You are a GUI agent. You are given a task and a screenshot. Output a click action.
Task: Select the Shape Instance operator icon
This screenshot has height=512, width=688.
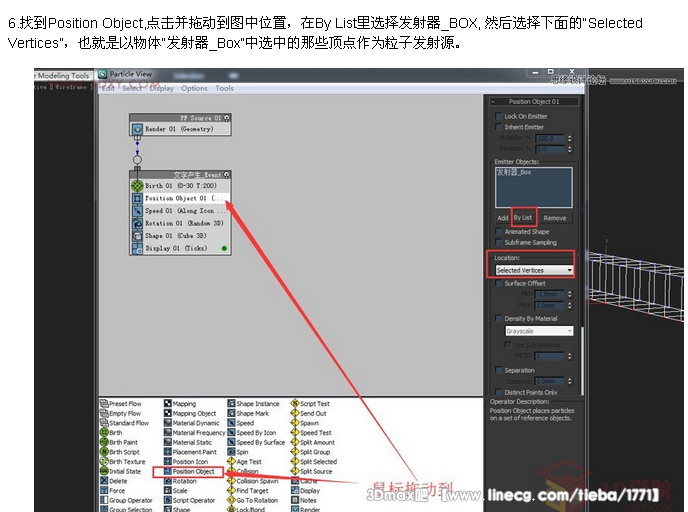pos(231,403)
